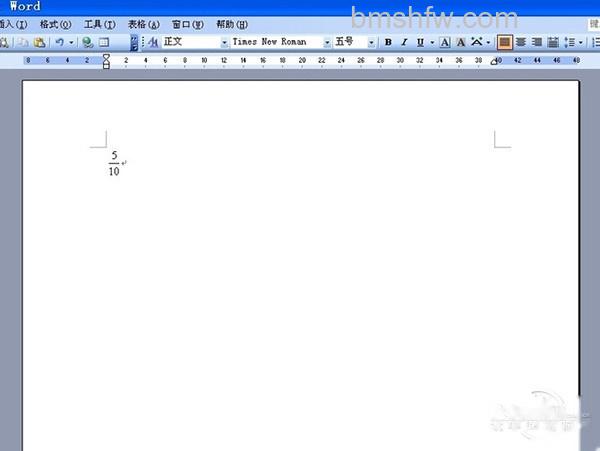Paste from clipboard icon

(39, 42)
